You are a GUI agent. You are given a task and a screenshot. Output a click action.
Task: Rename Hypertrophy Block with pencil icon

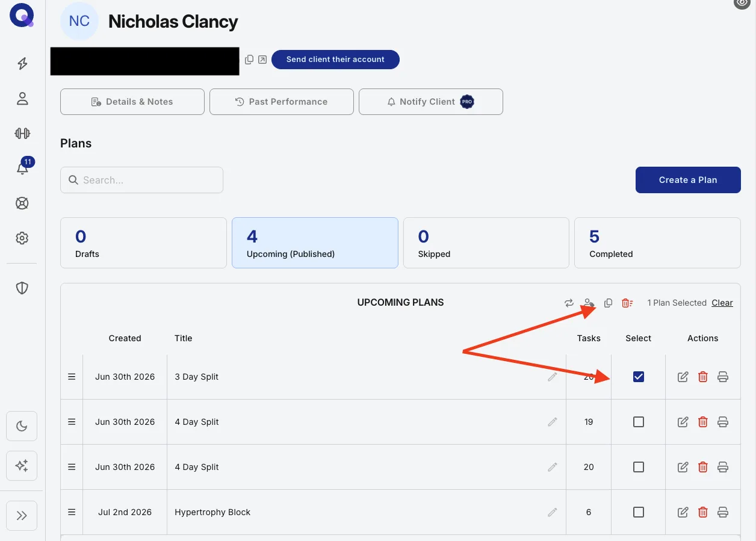553,512
